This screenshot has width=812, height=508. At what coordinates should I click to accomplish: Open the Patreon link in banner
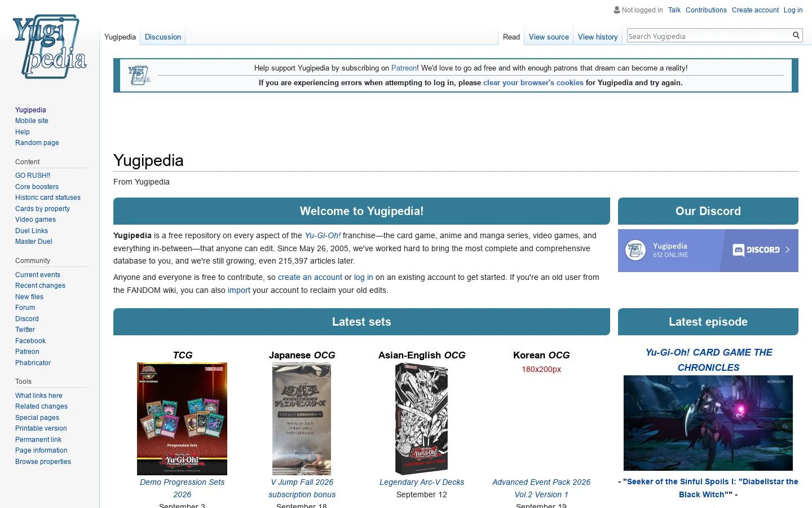[404, 68]
